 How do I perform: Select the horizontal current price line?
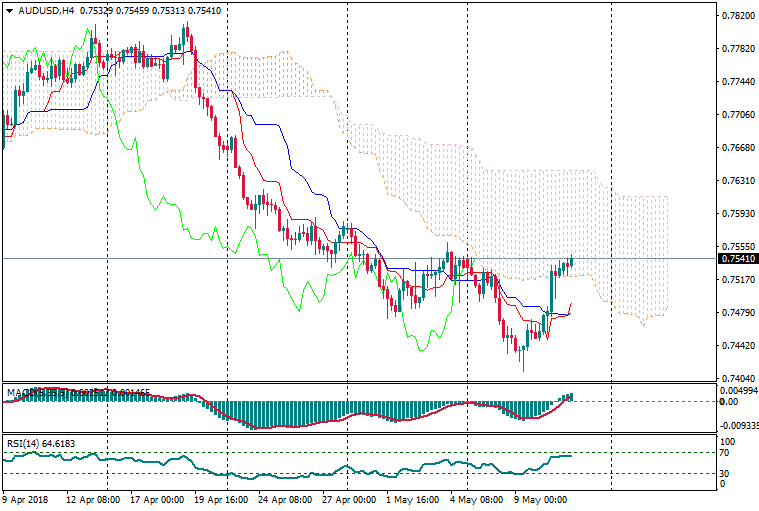tap(300, 259)
